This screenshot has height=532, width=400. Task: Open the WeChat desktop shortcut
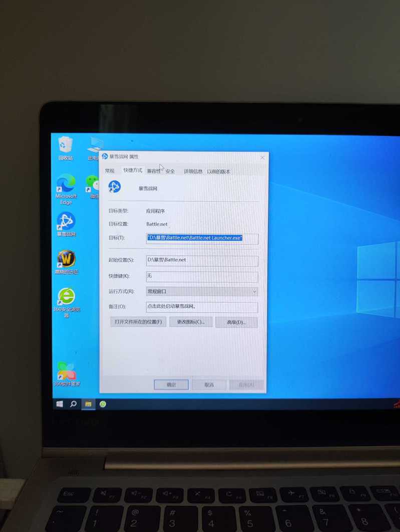pos(93,187)
